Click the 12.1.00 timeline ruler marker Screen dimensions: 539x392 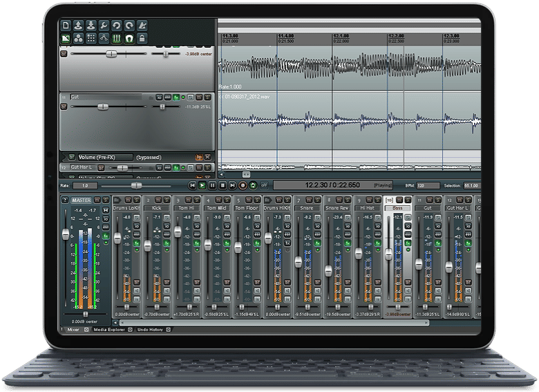click(x=341, y=36)
